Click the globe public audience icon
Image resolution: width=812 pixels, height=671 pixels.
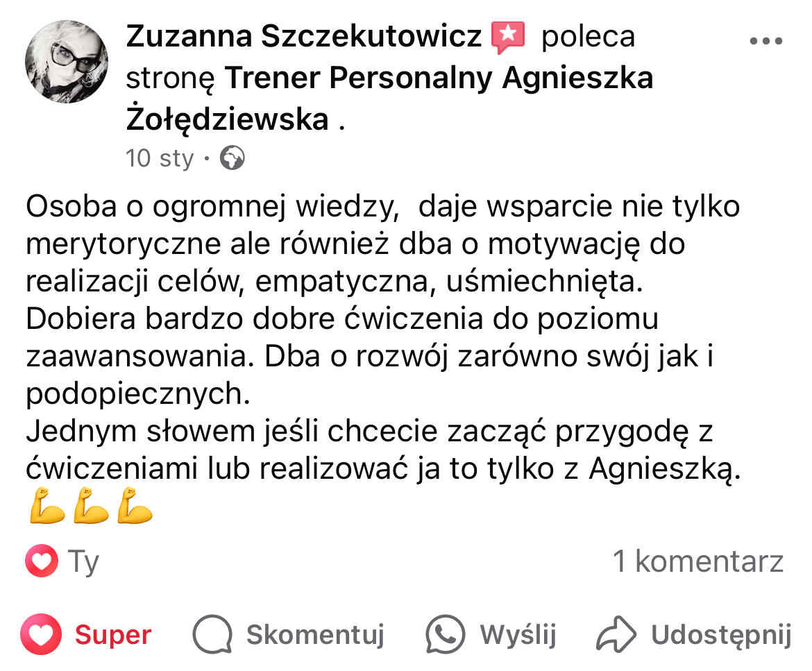click(x=232, y=159)
